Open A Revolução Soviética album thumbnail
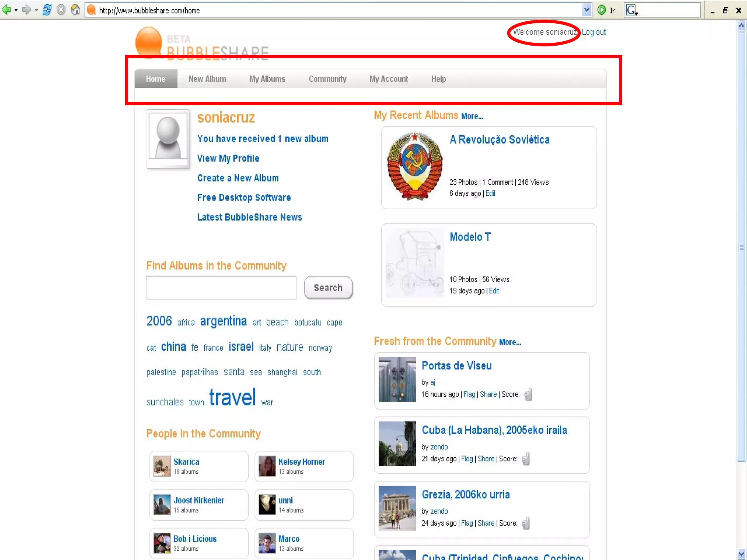The height and width of the screenshot is (560, 747). (415, 166)
